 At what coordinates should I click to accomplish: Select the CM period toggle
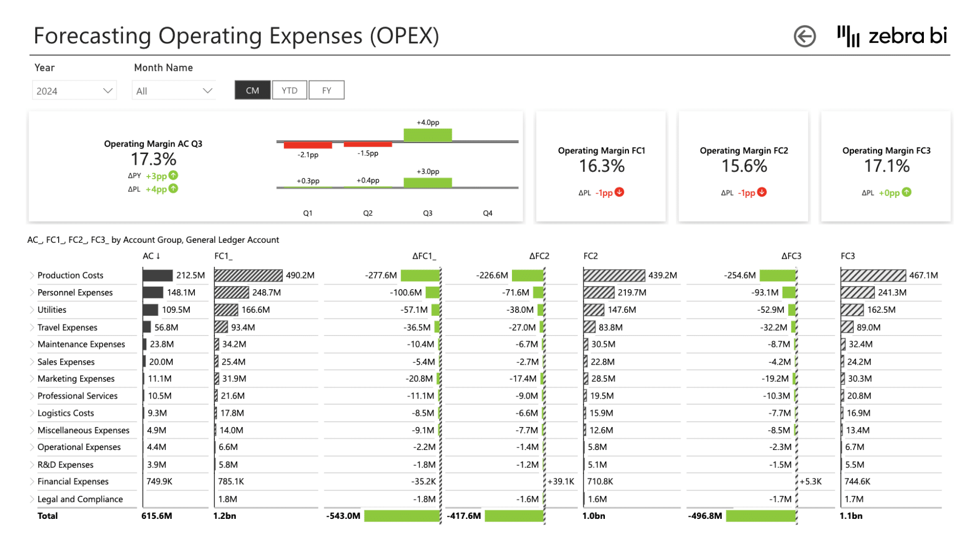(252, 90)
